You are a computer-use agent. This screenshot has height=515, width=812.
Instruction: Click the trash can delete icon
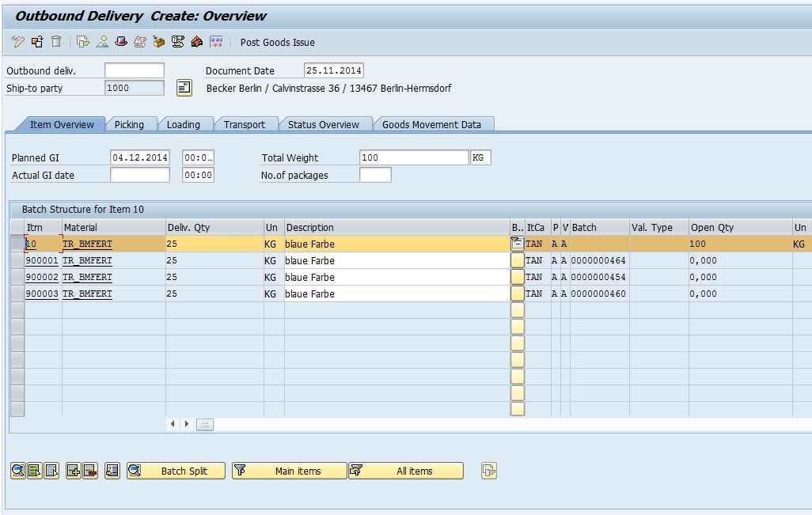click(56, 42)
